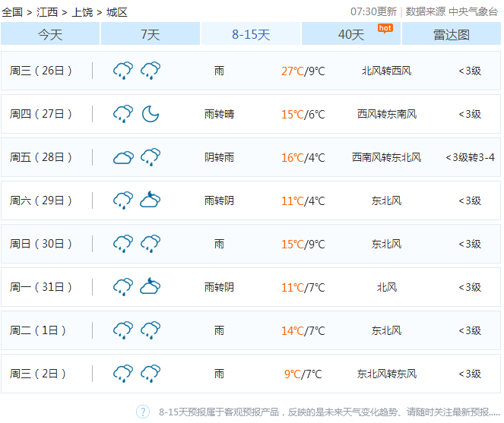Screen dimensions: 504x423
Task: Click the cloudy icon for Friday 28日
Action: [123, 157]
